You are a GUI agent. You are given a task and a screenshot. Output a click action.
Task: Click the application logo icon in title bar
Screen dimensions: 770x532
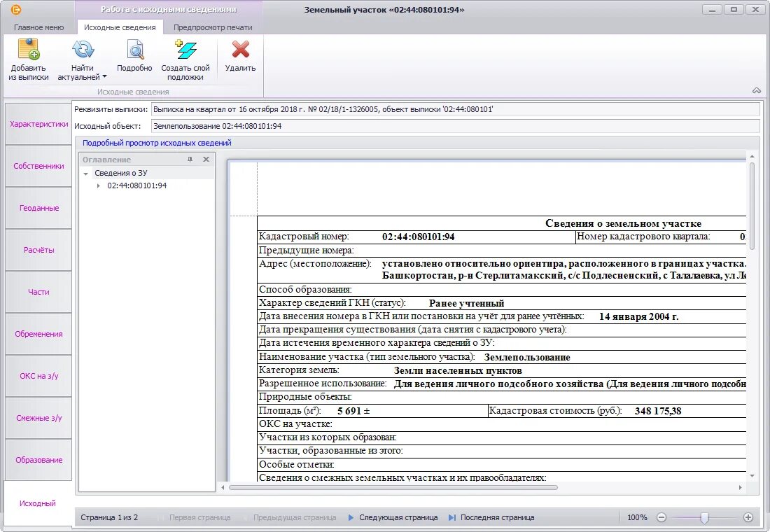tap(15, 10)
